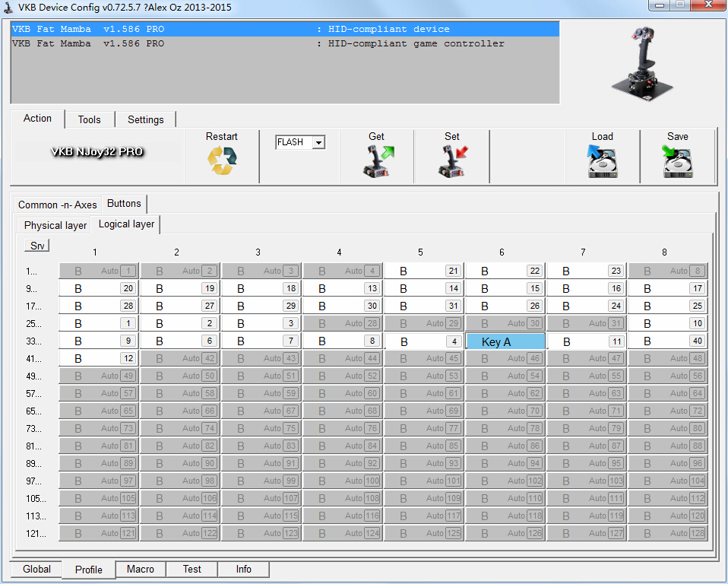Click button cell numbered 21

pos(424,271)
